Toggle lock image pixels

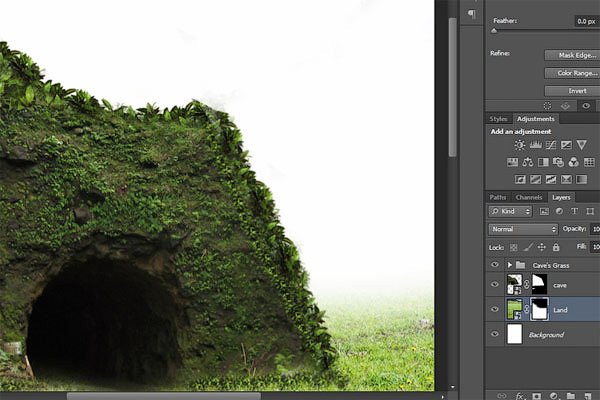coord(528,248)
